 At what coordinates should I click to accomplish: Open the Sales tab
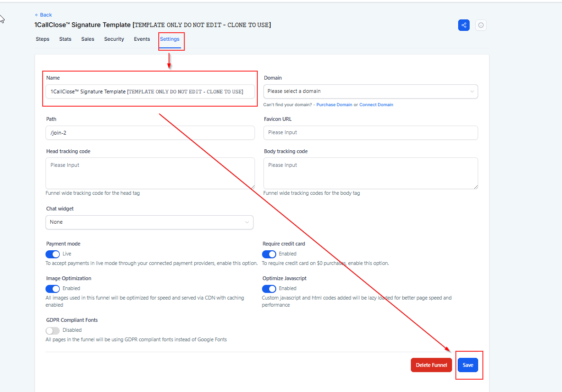coord(88,39)
